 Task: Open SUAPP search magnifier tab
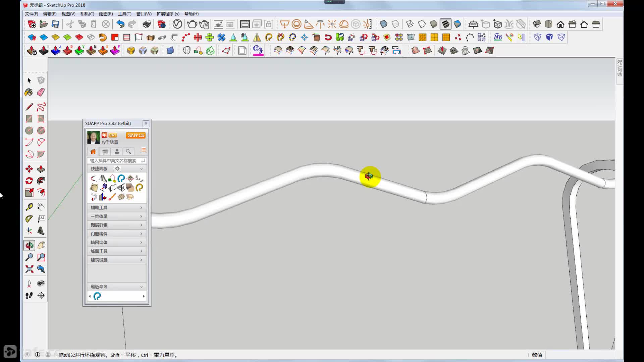click(128, 152)
